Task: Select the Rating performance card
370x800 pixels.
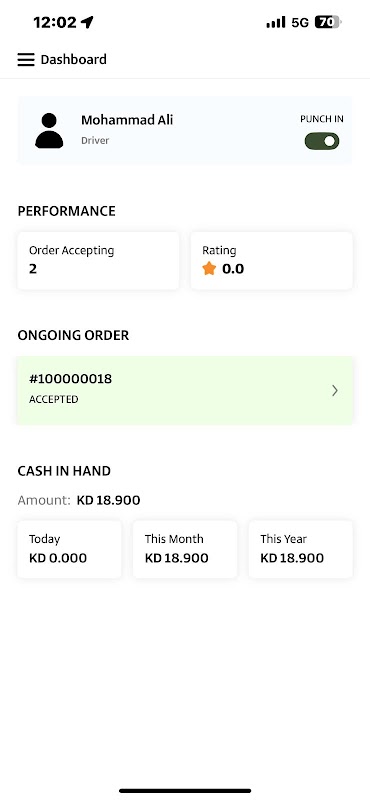Action: click(x=272, y=261)
